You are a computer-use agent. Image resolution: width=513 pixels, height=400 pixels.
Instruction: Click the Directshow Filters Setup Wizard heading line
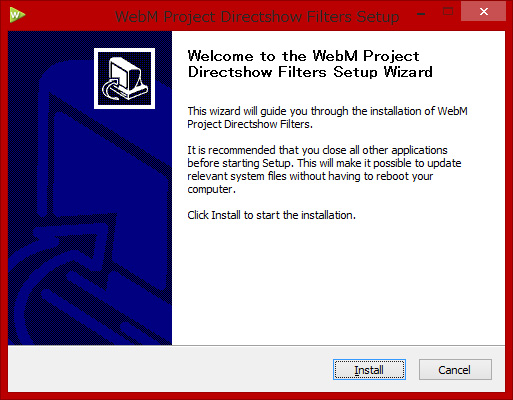point(310,72)
